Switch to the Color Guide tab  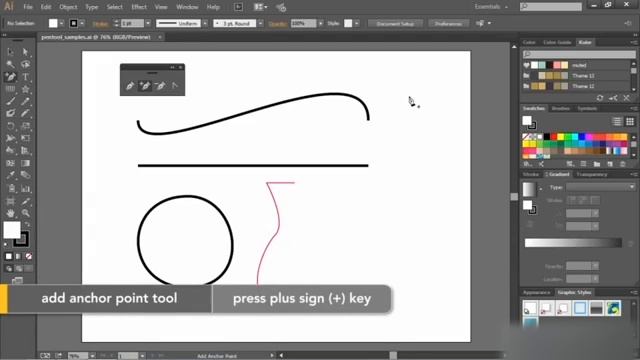click(x=557, y=42)
